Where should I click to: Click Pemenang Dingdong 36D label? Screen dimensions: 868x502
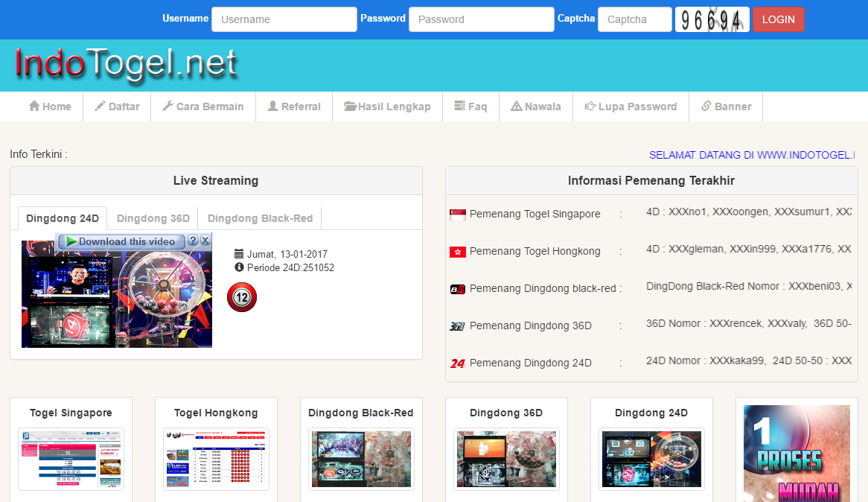tap(530, 325)
